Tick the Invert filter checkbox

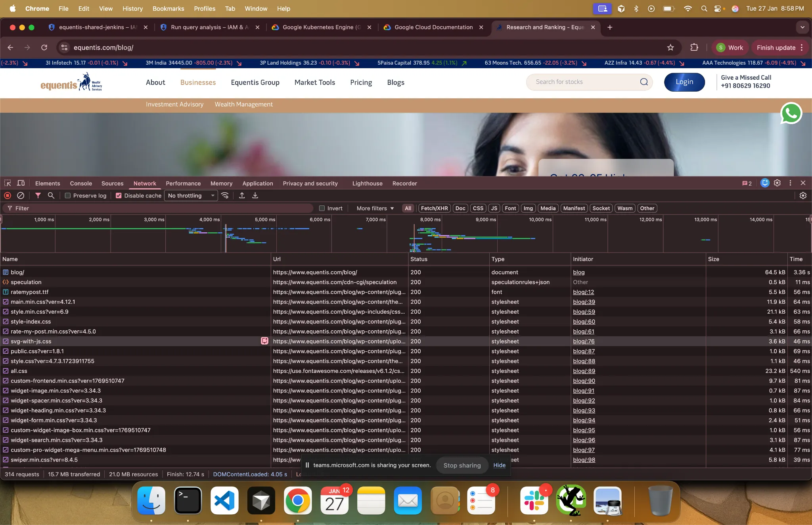(322, 208)
